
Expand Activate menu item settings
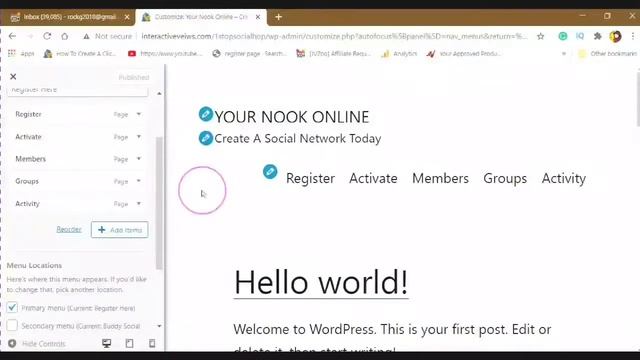tap(139, 137)
